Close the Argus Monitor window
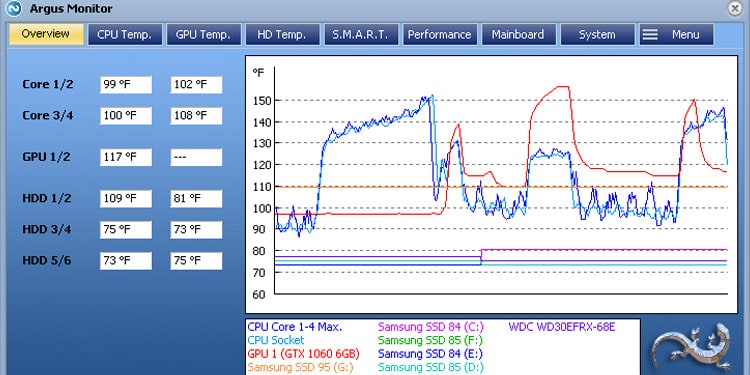The width and height of the screenshot is (750, 375). coord(734,8)
